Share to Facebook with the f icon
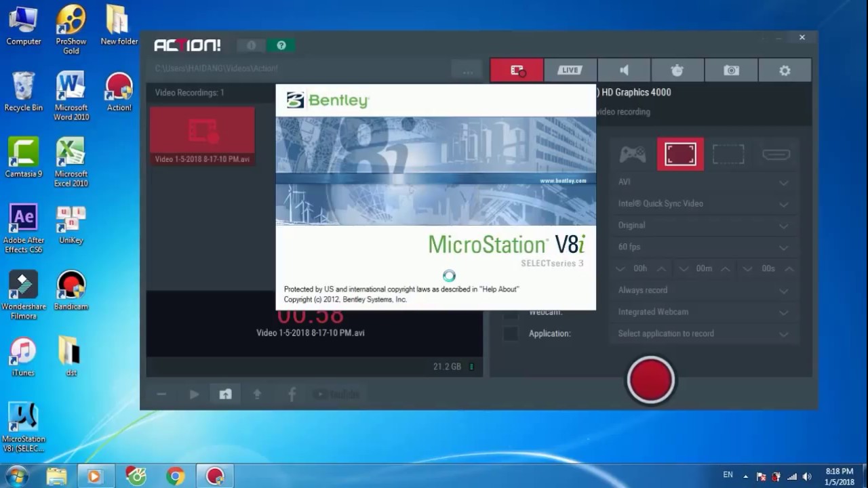 tap(292, 394)
